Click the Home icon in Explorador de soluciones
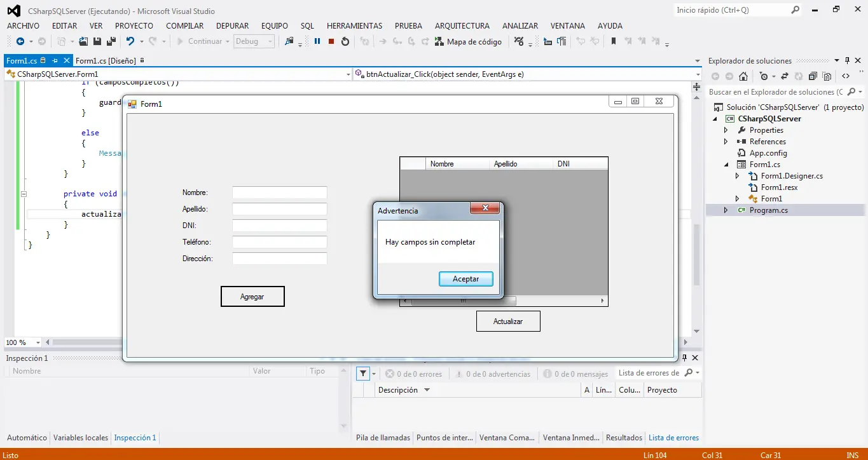This screenshot has height=460, width=868. point(743,76)
